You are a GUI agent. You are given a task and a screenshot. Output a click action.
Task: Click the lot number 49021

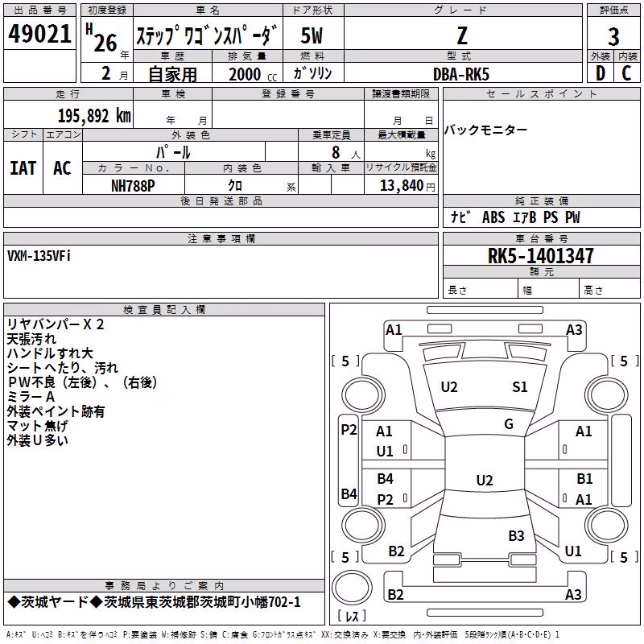click(39, 34)
